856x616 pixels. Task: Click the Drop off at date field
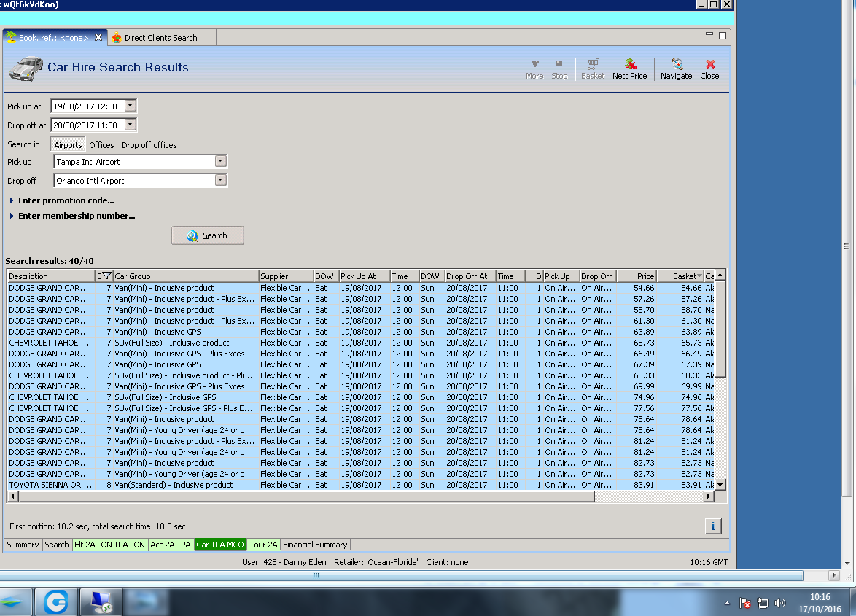click(87, 125)
